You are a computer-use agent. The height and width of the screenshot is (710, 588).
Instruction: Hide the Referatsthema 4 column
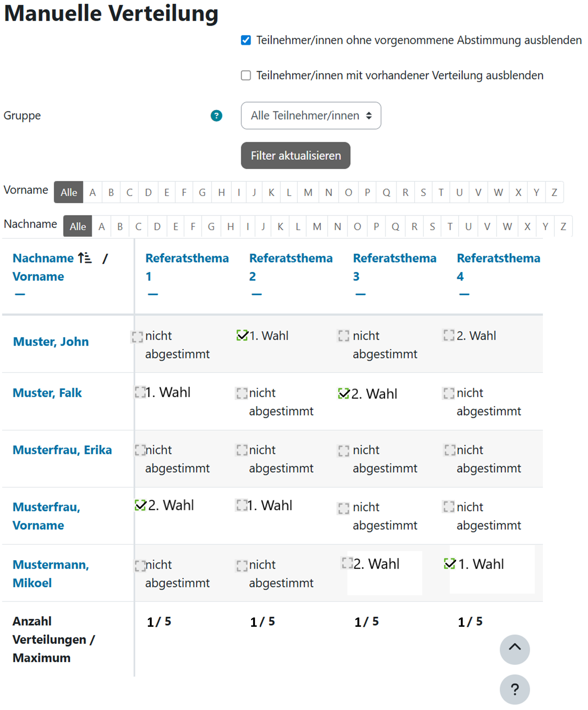(x=464, y=294)
